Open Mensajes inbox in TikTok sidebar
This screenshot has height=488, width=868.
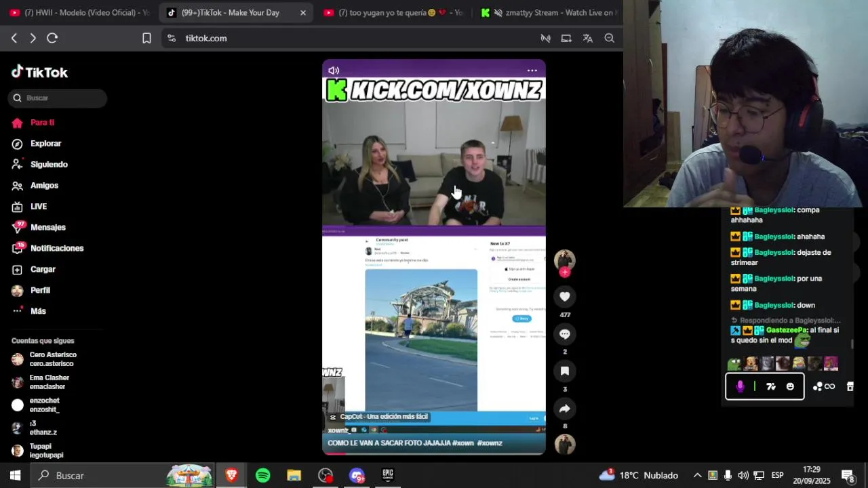pos(38,228)
